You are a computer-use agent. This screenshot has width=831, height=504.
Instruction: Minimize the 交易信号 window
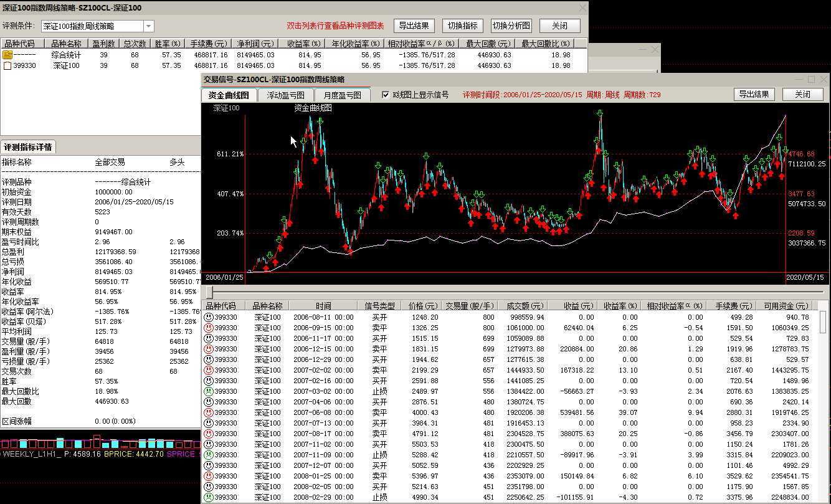pos(797,79)
